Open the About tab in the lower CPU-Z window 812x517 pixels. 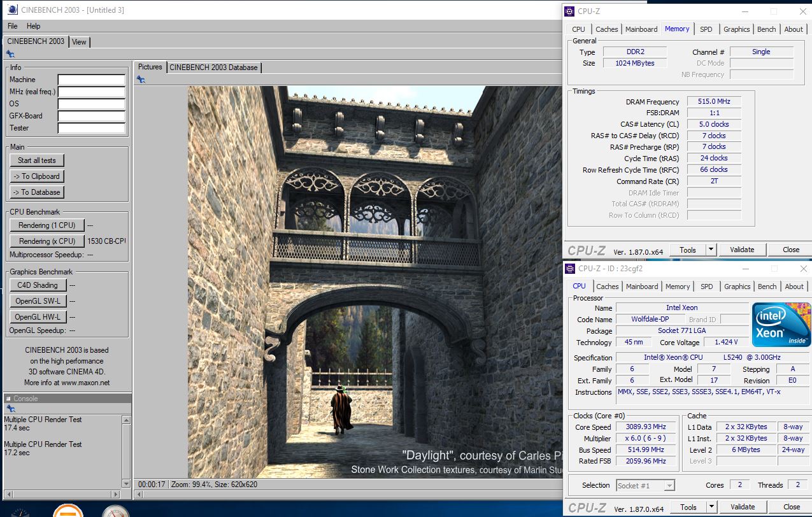[794, 287]
